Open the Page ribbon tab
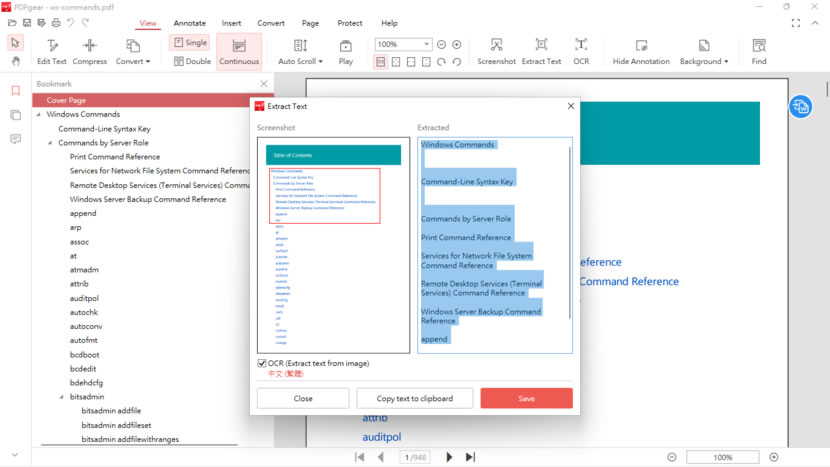 pyautogui.click(x=310, y=23)
